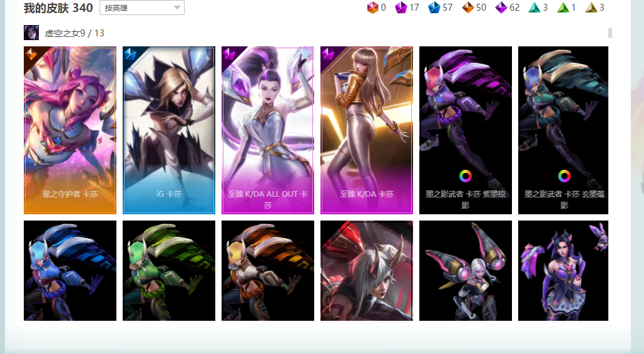
Task: Select the green chroma Kai'Sa card
Action: click(x=169, y=271)
